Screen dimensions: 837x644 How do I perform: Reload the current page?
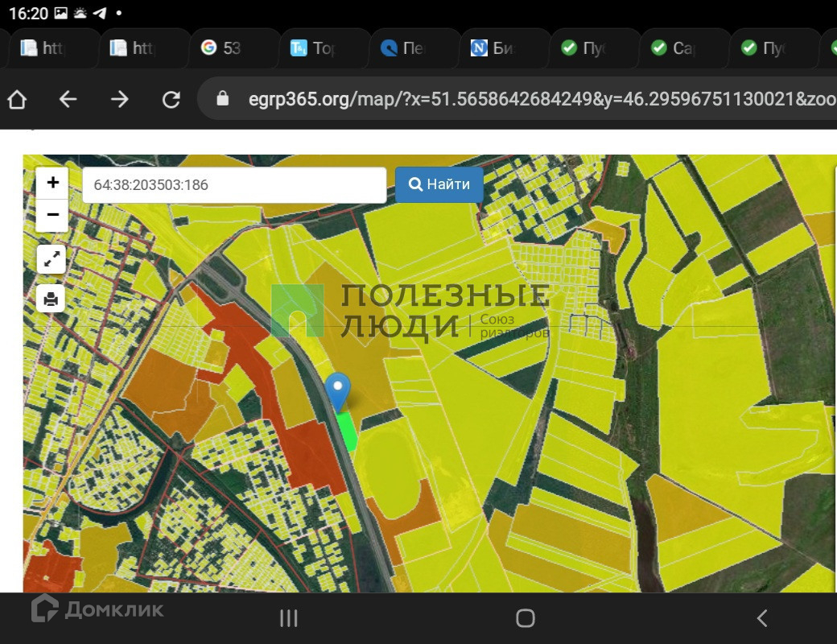(171, 99)
